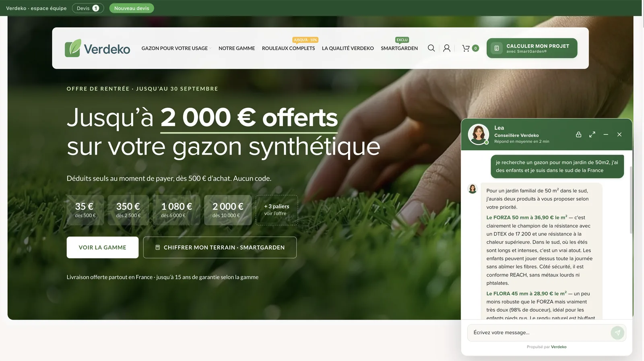Screen dimensions: 644x361
Task: Select the 35 € dès 500 € tier
Action: click(x=85, y=210)
